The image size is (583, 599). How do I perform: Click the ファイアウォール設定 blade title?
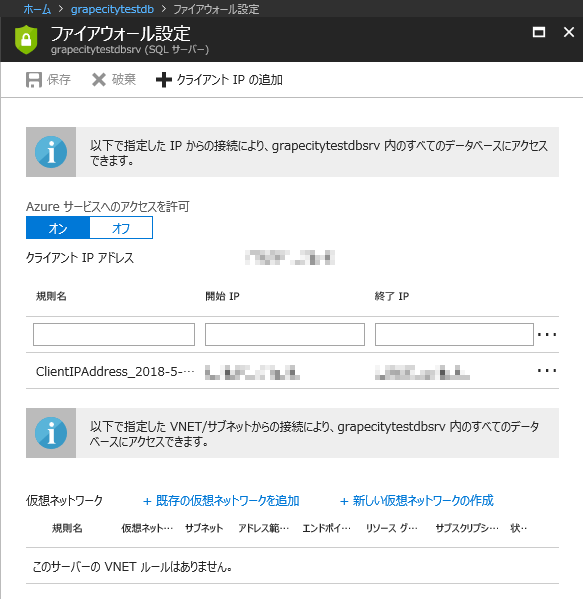(120, 34)
